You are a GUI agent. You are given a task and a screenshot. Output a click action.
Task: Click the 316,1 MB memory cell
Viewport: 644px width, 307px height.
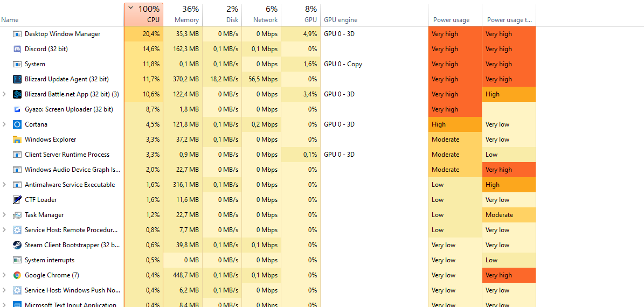coord(183,185)
